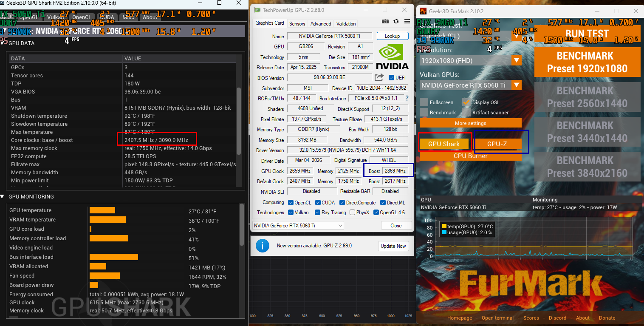Run the Benchmark Preset 2560x1440
This screenshot has height=326, width=644.
pos(587,97)
